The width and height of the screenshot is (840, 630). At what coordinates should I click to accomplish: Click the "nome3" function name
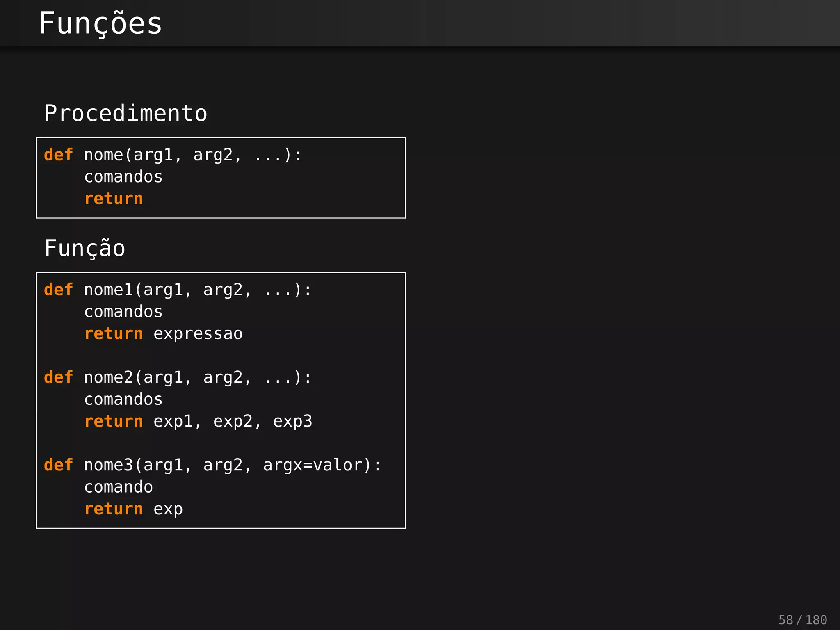point(108,465)
